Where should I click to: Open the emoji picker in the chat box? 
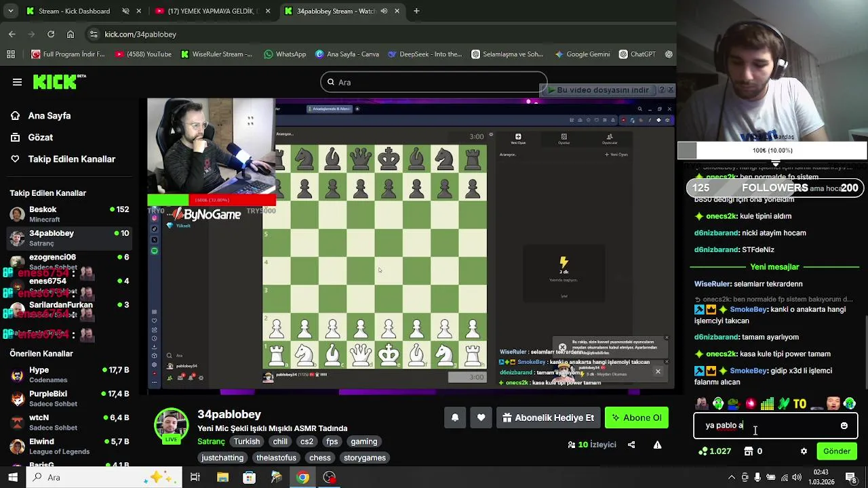click(844, 426)
